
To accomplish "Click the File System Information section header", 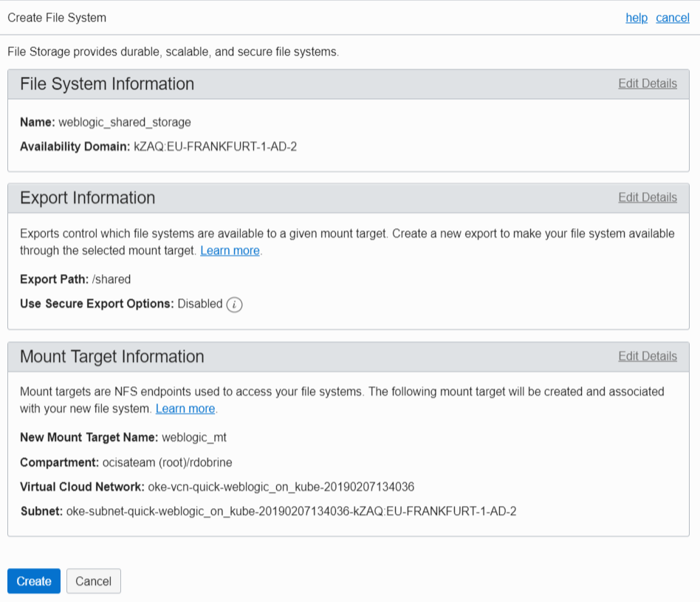I will pos(107,84).
